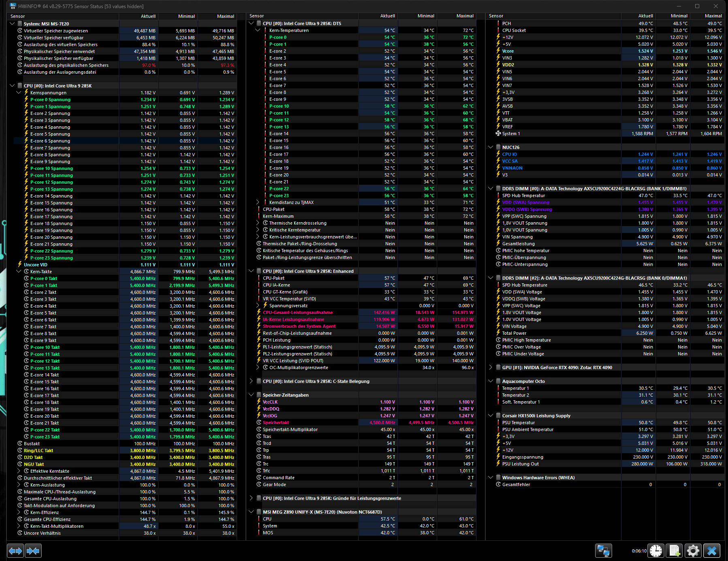
Task: Collapse the Aquacomputer Octo section
Action: point(491,381)
